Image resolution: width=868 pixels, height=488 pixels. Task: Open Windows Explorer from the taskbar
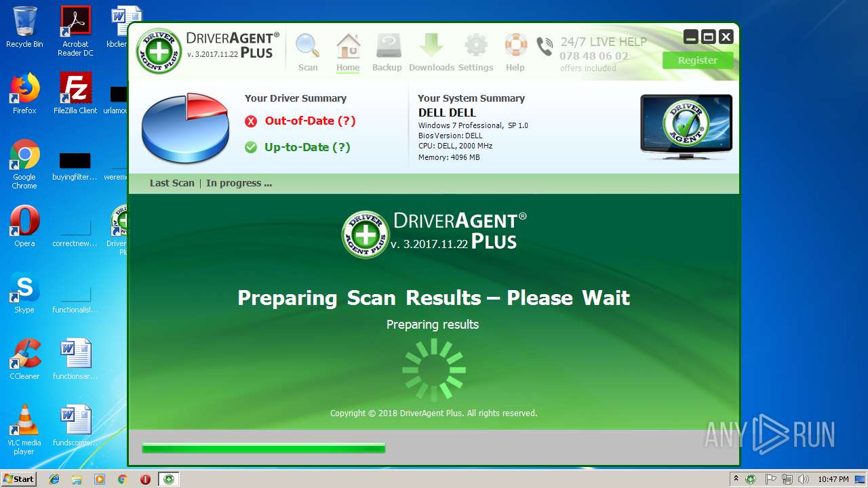click(x=77, y=479)
